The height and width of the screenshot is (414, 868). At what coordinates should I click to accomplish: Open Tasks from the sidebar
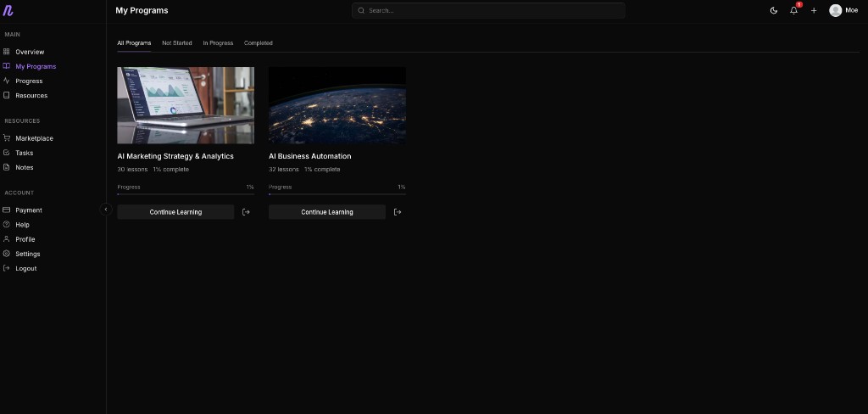(25, 153)
